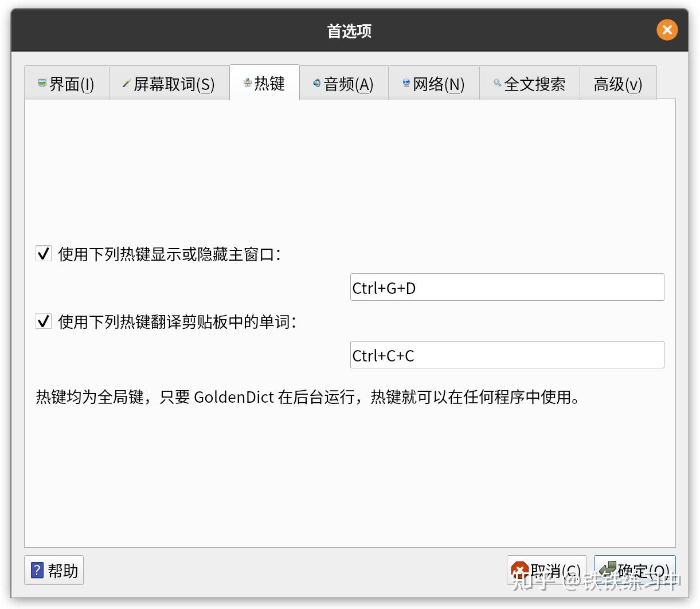Viewport: 700px width, 609px height.
Task: Click the 首选项 window title
Action: (x=349, y=30)
